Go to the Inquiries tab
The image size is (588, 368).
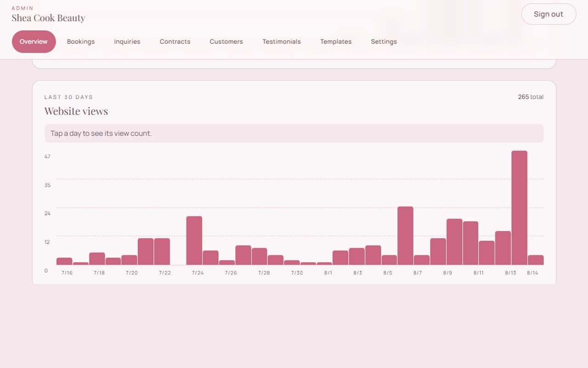click(x=127, y=41)
